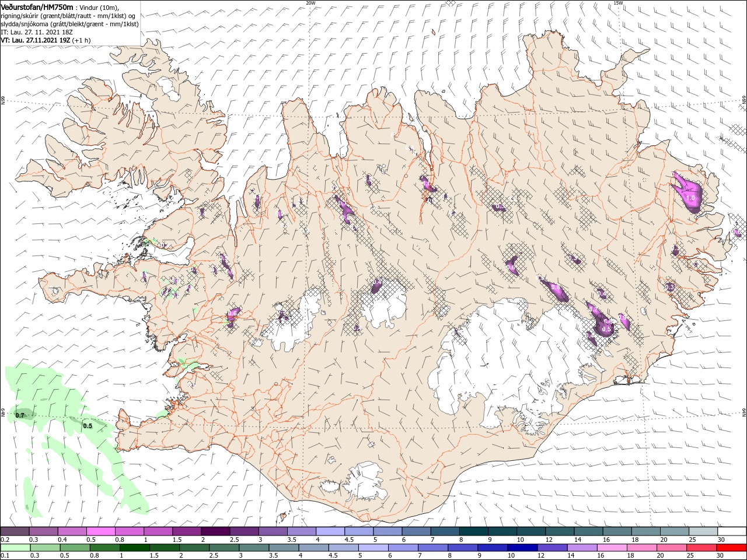This screenshot has width=747, height=560.
Task: Click the 30 label under the bottom legend row
Action: [x=721, y=556]
